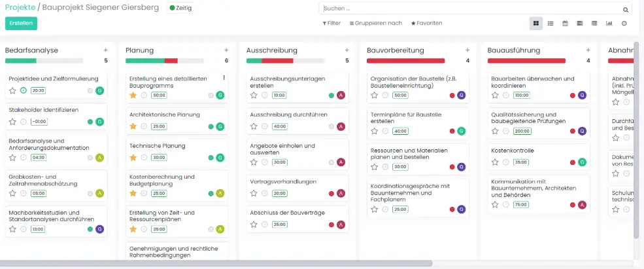Image resolution: width=644 pixels, height=269 pixels.
Task: Star the Kostenkontrolle task
Action: point(495,162)
